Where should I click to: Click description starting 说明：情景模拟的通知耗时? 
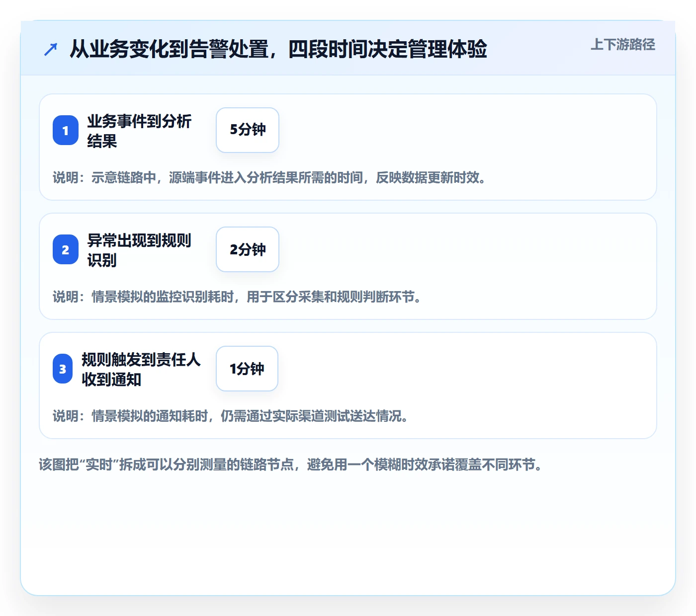pyautogui.click(x=231, y=416)
